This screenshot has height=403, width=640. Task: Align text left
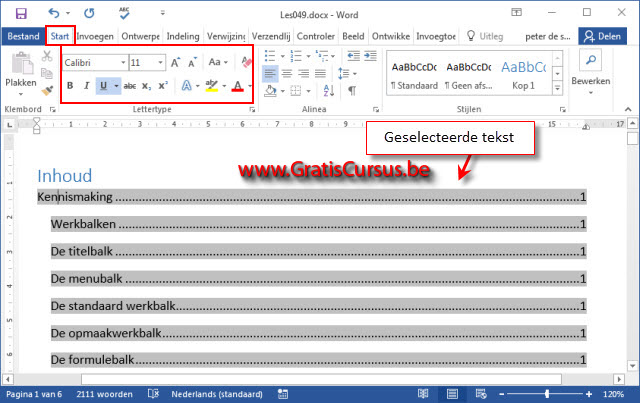click(270, 73)
